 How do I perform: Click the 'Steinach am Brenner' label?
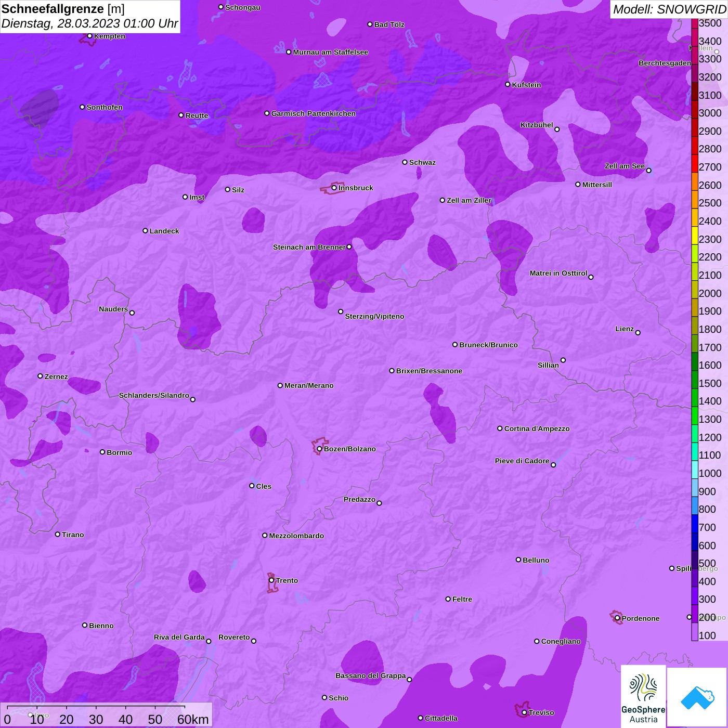[x=309, y=247]
